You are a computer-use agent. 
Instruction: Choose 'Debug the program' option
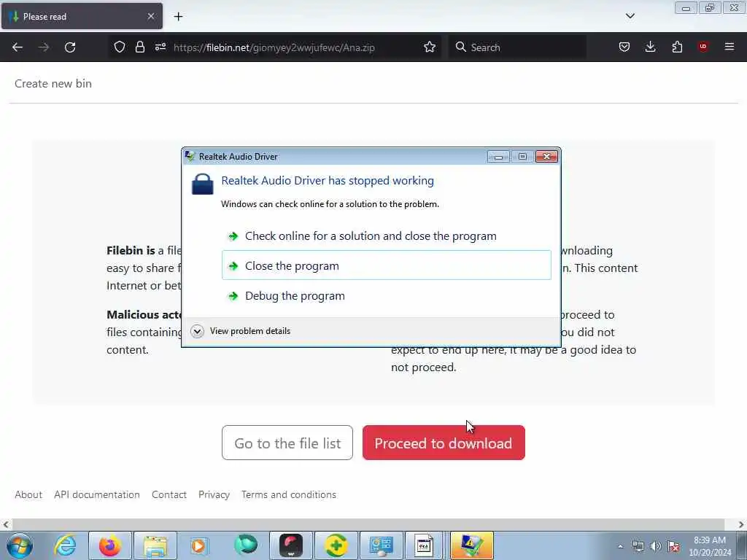point(387,296)
